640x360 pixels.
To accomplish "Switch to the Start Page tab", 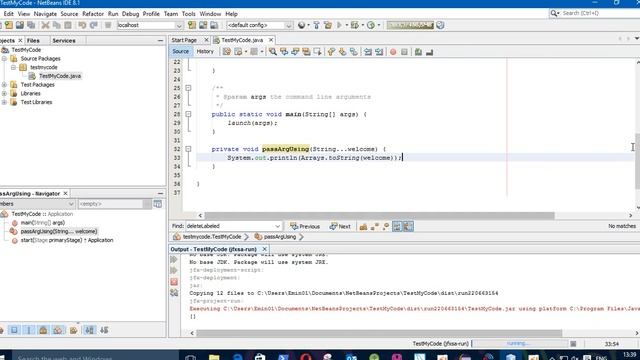I will (184, 40).
